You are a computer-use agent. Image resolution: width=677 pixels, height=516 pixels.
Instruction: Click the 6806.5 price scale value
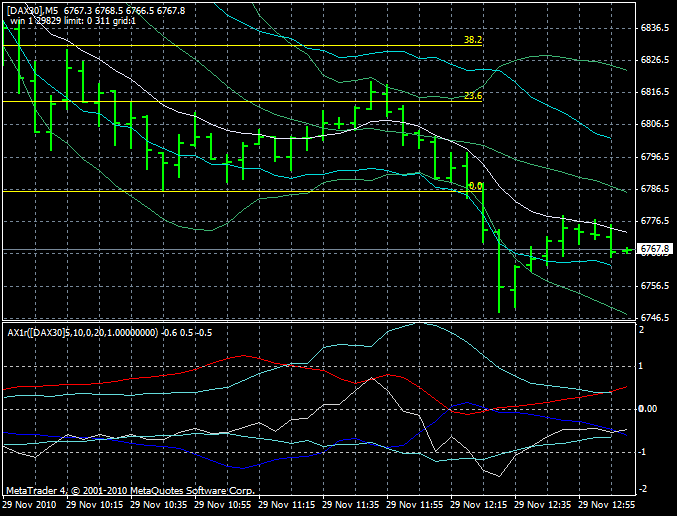point(655,124)
